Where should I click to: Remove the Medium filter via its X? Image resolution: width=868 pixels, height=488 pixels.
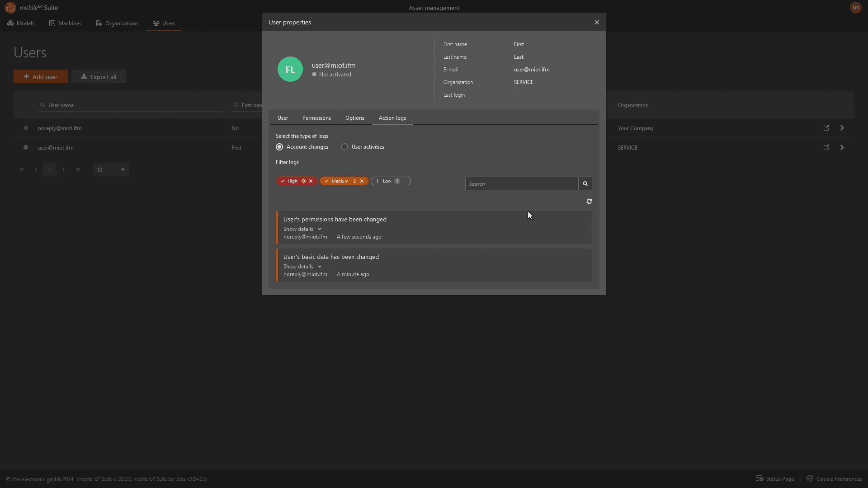tap(362, 181)
